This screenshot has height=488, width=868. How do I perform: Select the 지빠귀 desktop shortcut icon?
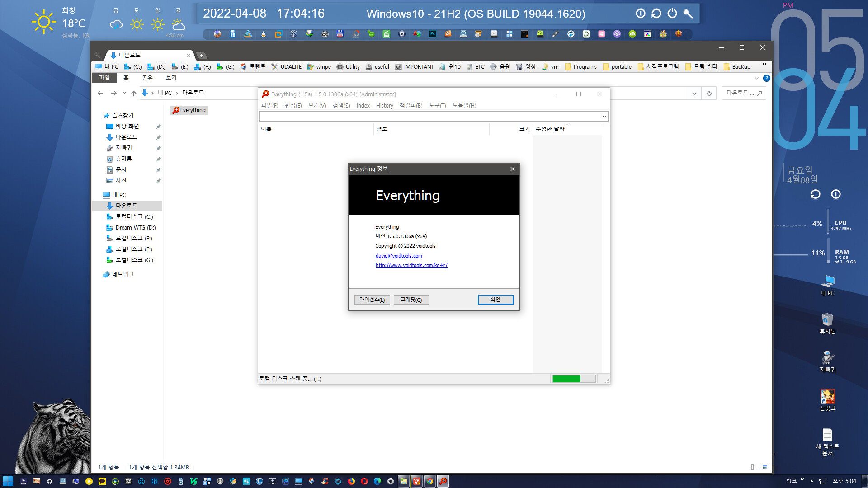[827, 362]
